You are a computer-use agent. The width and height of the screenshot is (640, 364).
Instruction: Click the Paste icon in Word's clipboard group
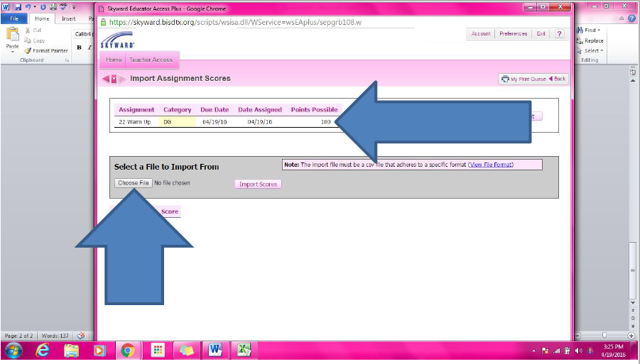[12, 37]
